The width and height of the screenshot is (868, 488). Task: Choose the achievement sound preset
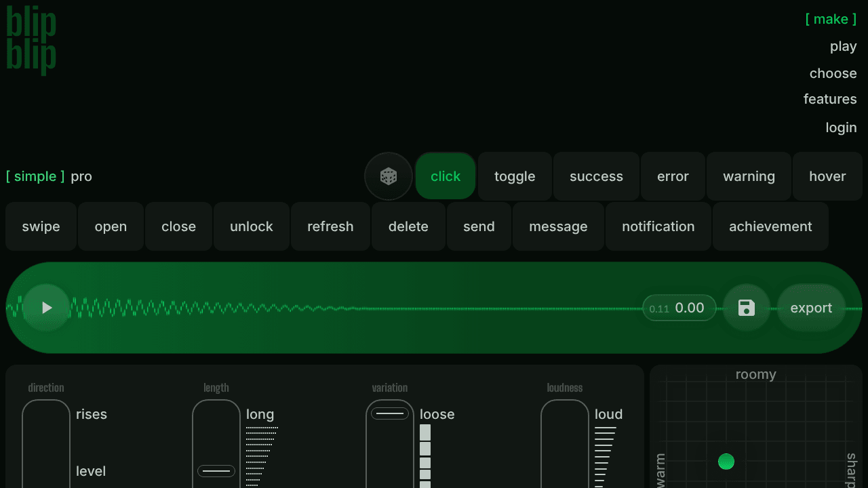(x=770, y=226)
